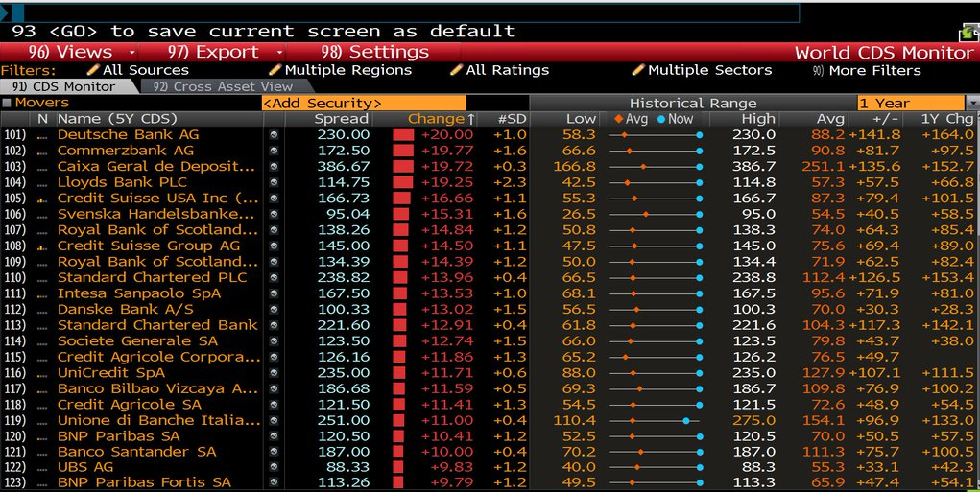Image resolution: width=980 pixels, height=492 pixels.
Task: Click the Add Security input field
Action: (x=364, y=103)
